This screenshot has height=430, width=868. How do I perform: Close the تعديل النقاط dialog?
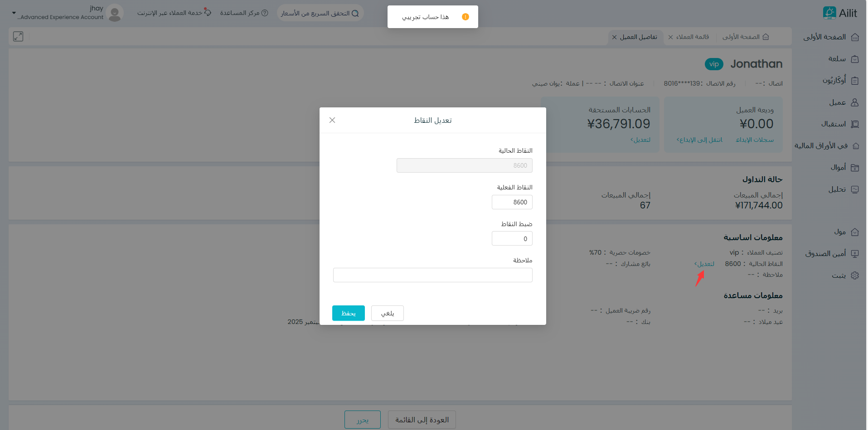pyautogui.click(x=332, y=120)
